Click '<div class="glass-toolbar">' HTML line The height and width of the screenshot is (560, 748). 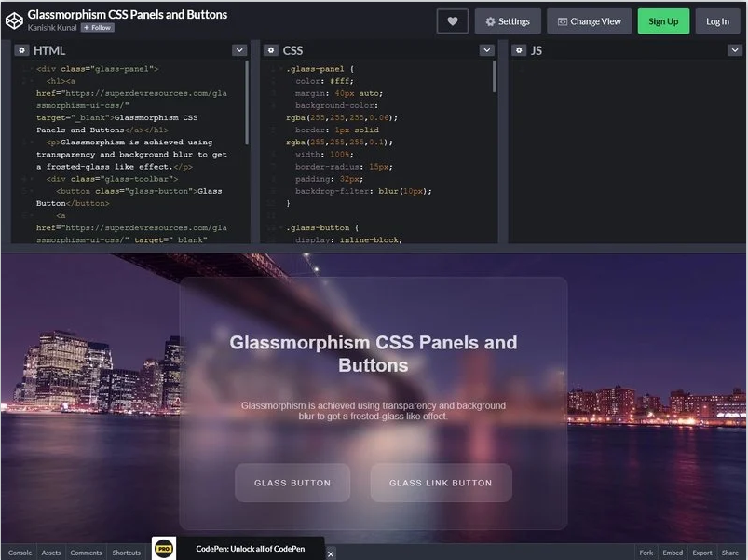(x=112, y=179)
